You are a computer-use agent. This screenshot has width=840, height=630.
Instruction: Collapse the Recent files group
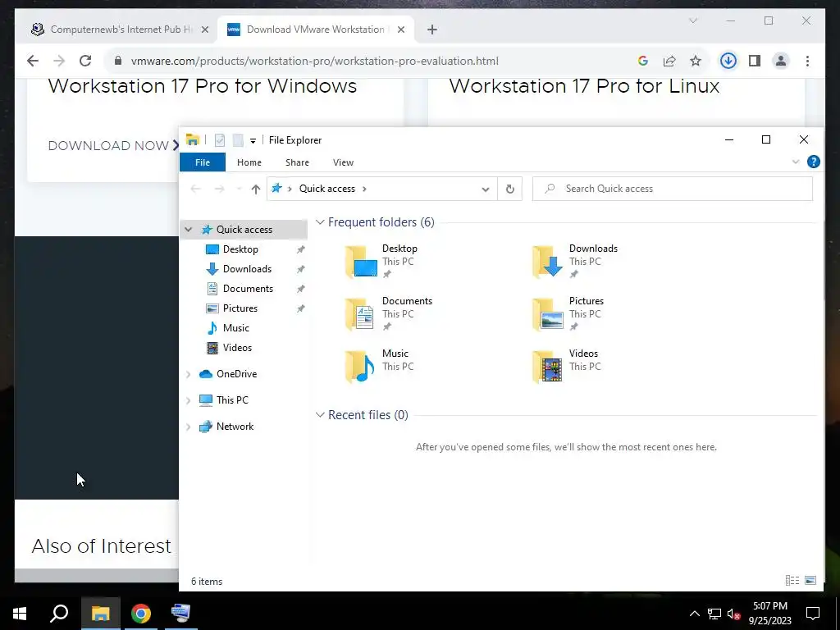click(x=320, y=415)
